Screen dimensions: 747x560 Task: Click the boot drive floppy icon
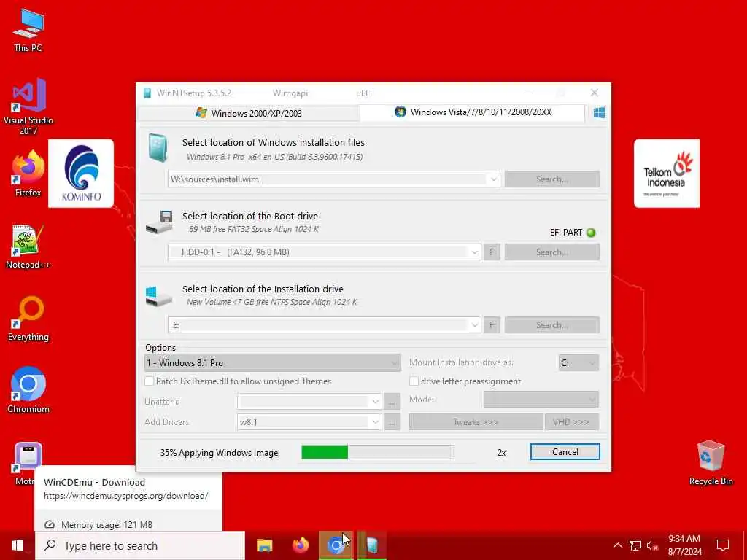pos(160,222)
